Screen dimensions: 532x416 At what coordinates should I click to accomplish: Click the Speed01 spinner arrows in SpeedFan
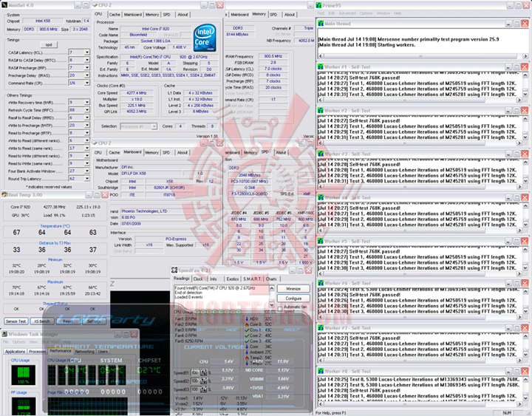coord(204,372)
